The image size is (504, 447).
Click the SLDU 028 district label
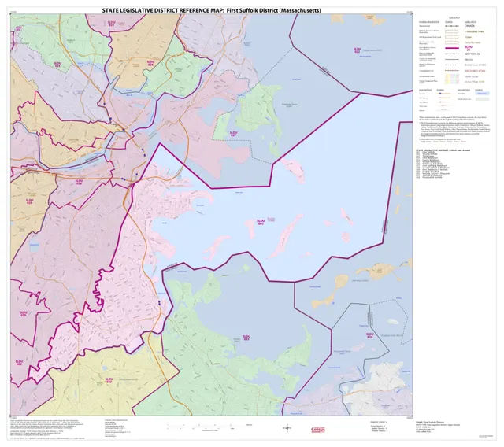click(x=79, y=183)
